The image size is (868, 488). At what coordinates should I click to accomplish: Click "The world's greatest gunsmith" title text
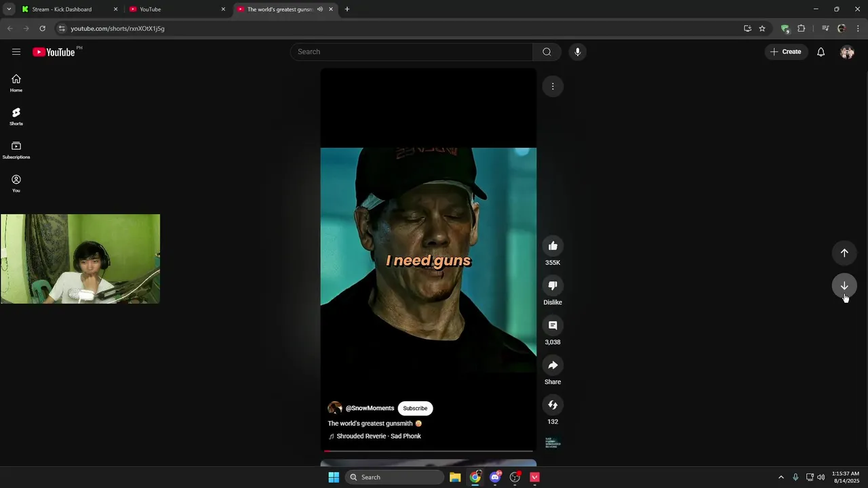click(370, 424)
